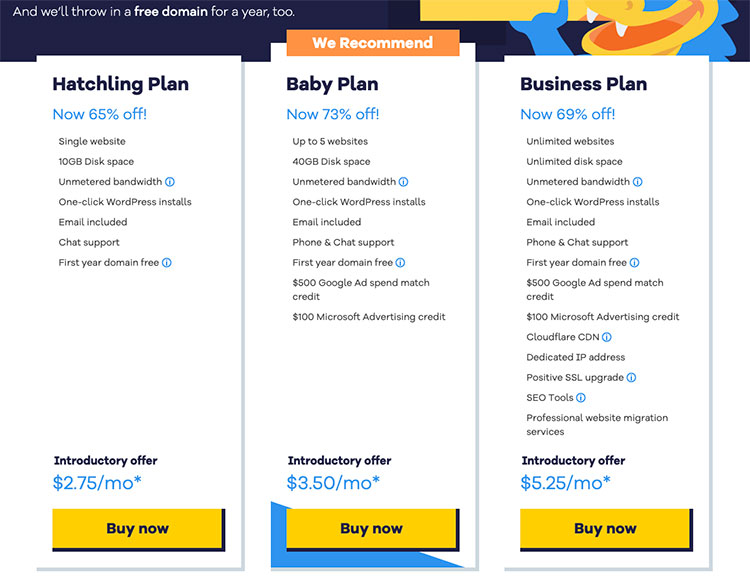
Task: Click info icon beside Baby Plan domain free
Action: pyautogui.click(x=400, y=263)
